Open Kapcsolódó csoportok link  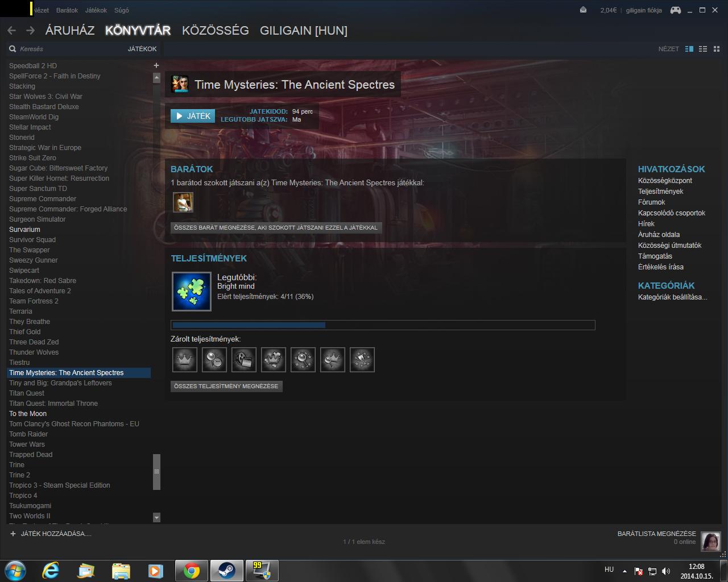672,213
